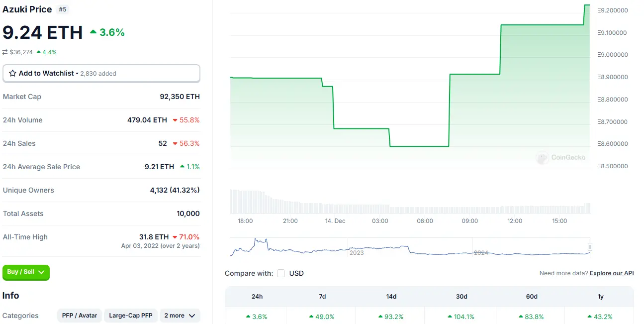Select the 7d timeframe tab
The height and width of the screenshot is (324, 644).
(322, 297)
